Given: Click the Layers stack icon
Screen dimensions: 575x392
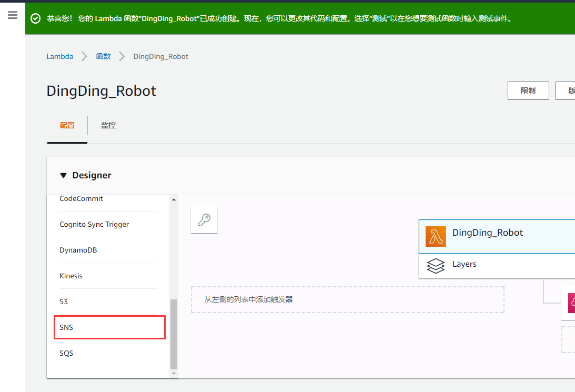Looking at the screenshot, I should click(x=436, y=266).
